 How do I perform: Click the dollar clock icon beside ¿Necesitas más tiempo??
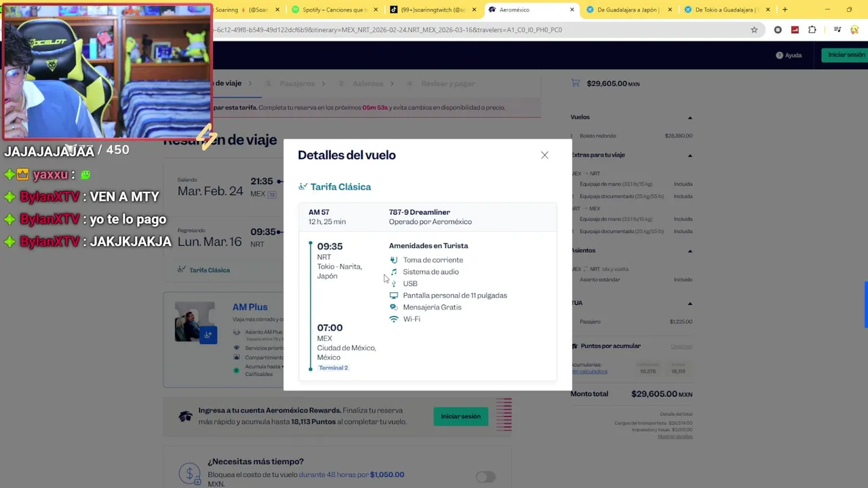(190, 473)
